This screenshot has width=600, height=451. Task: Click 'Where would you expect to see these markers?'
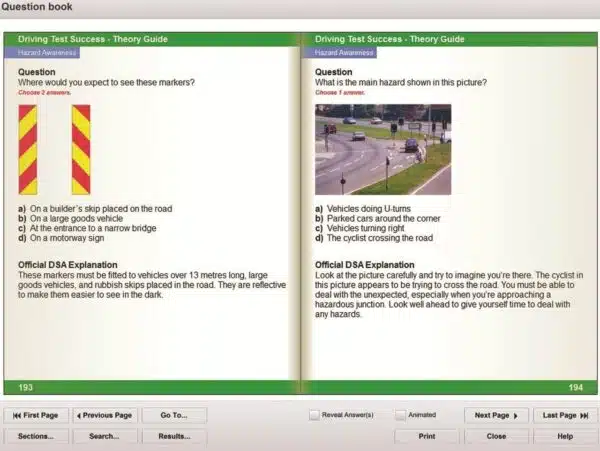[106, 83]
